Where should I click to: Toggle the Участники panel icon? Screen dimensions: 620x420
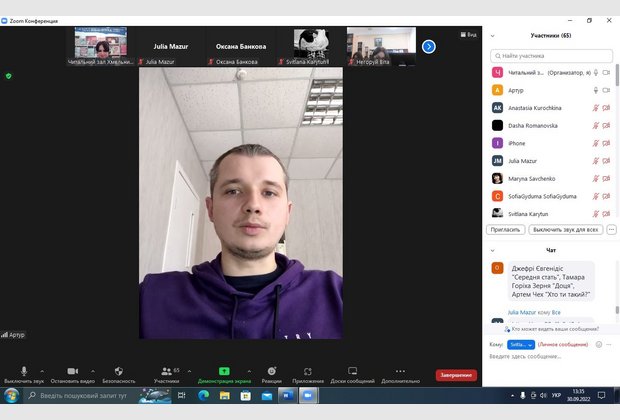click(x=166, y=375)
